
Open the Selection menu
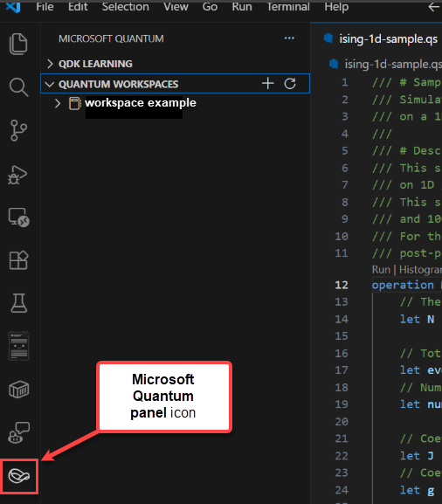[x=126, y=6]
